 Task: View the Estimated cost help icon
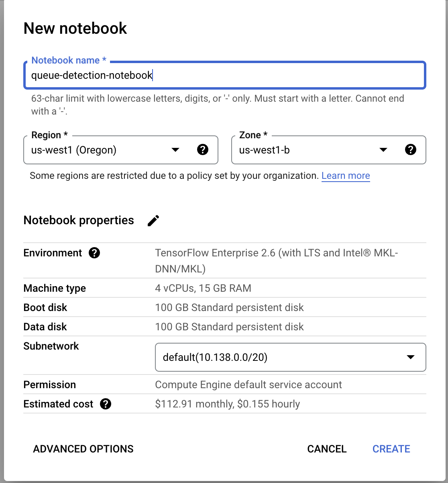(106, 404)
